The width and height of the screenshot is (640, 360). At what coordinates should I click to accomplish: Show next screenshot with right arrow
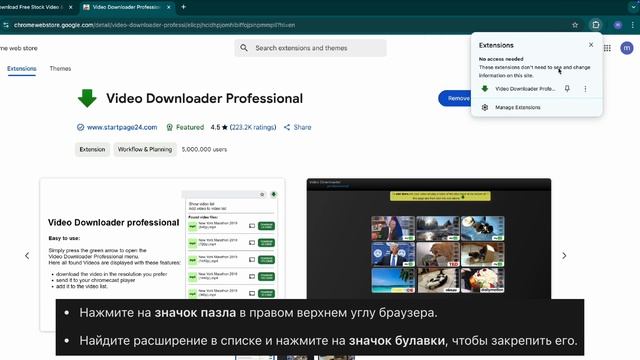[564, 256]
